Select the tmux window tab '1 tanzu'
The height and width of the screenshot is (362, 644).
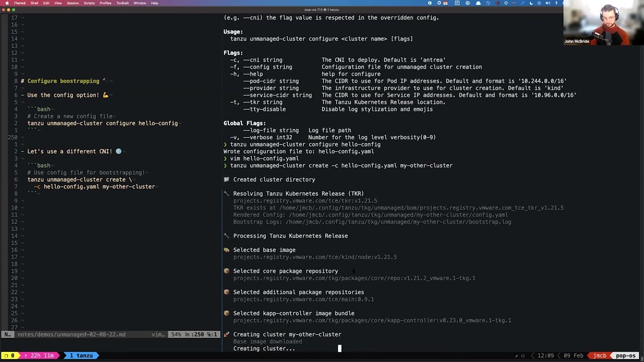point(81,355)
